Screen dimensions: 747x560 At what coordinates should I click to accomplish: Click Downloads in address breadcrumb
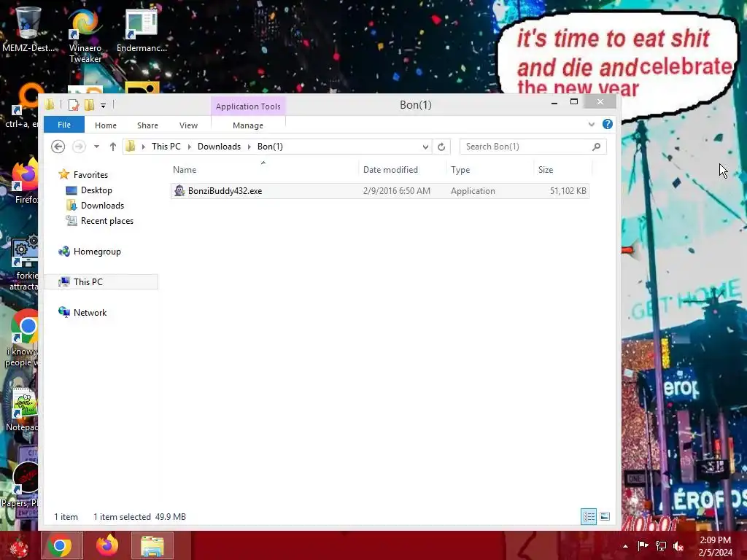pyautogui.click(x=219, y=147)
